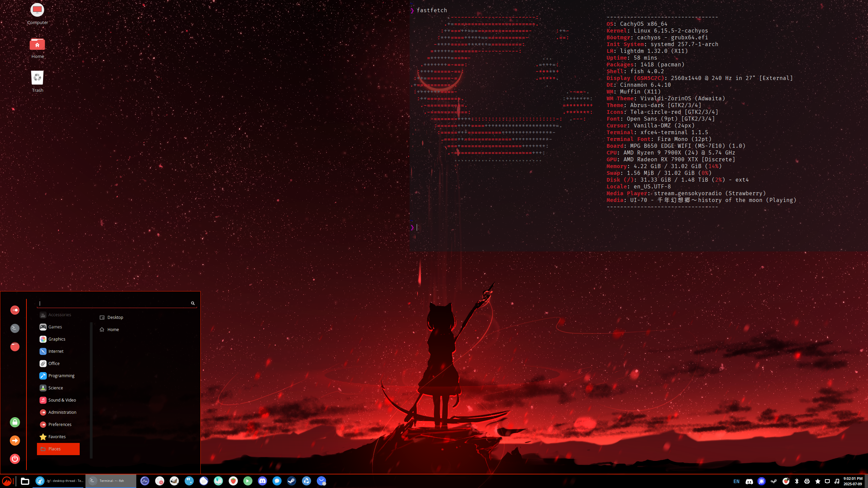Select the Office category

point(58,364)
